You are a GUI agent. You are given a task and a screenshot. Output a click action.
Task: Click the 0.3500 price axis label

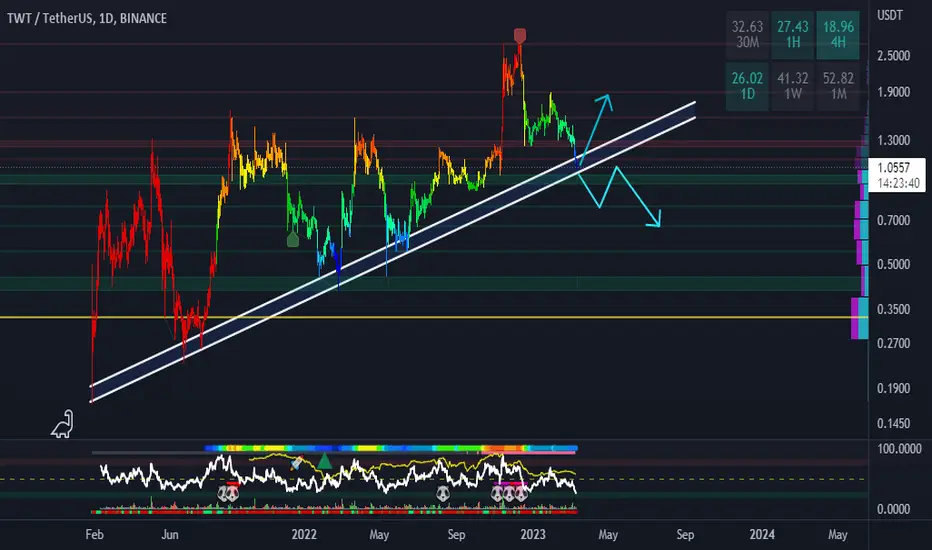click(893, 309)
